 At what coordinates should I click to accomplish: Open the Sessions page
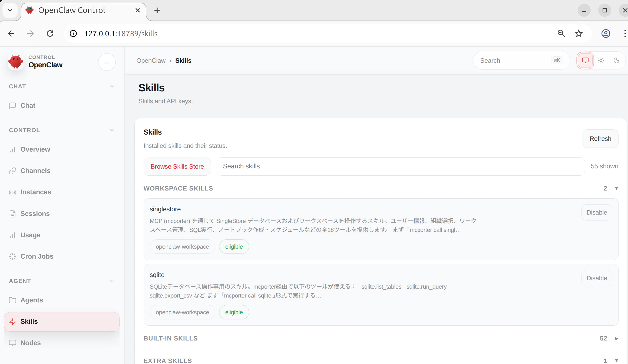(x=62, y=214)
